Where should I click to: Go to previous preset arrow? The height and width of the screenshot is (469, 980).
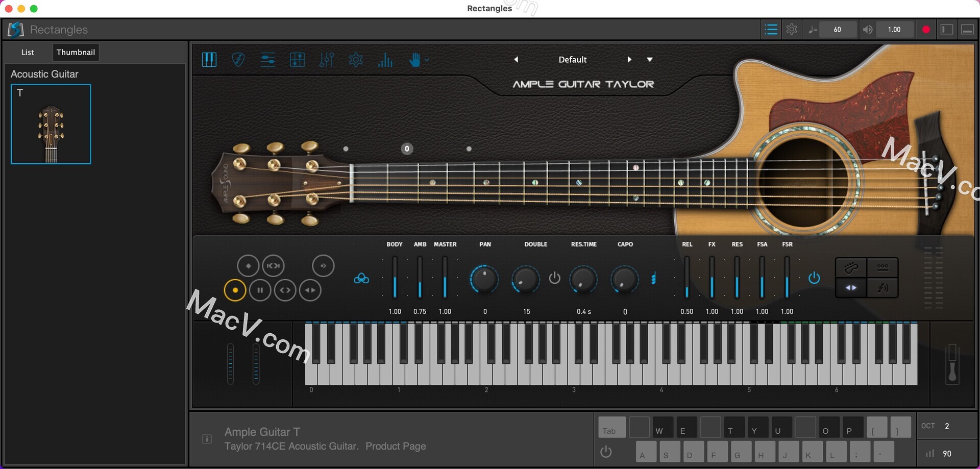pyautogui.click(x=516, y=60)
